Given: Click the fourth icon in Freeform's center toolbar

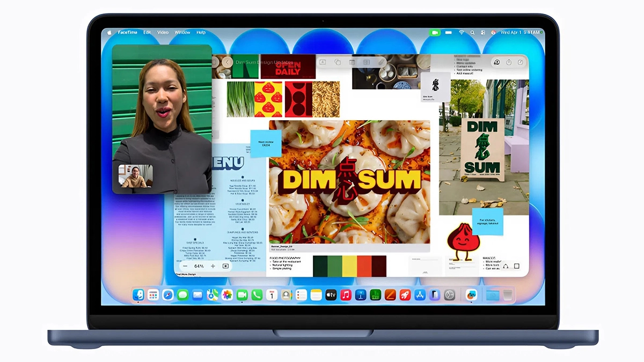Looking at the screenshot, I should [367, 62].
